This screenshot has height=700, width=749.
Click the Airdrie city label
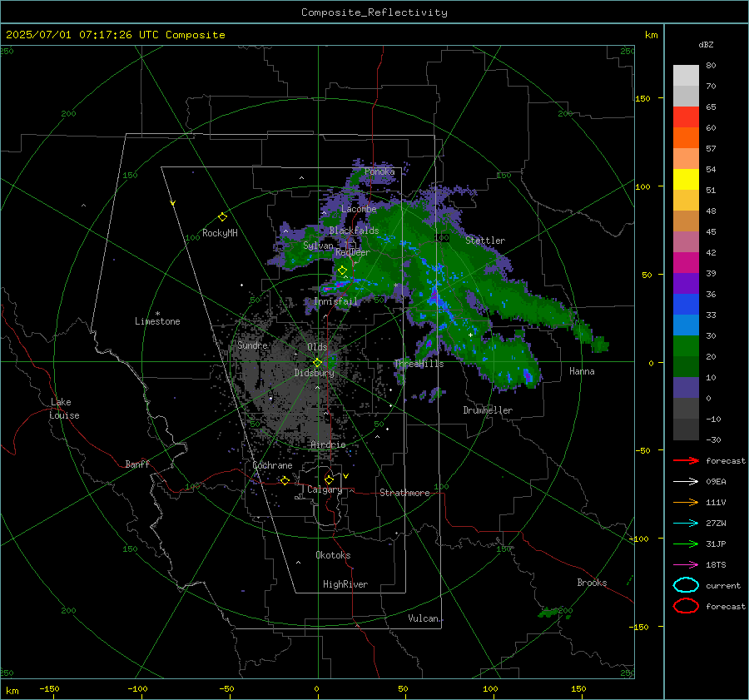(328, 444)
